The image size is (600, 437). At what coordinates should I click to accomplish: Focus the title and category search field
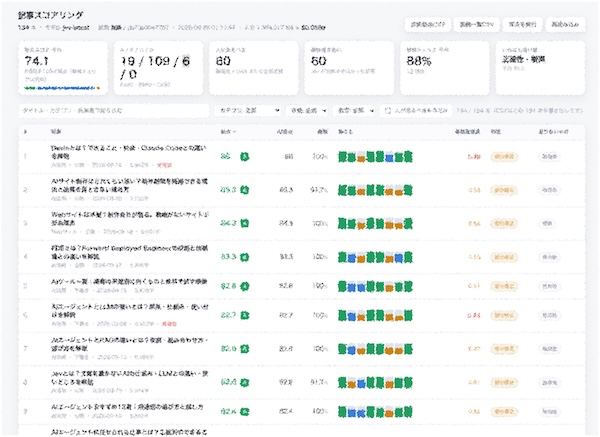114,110
